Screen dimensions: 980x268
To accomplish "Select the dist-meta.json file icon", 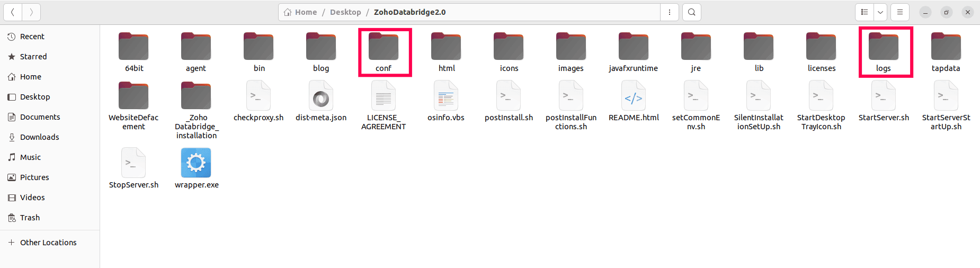I will (x=321, y=96).
